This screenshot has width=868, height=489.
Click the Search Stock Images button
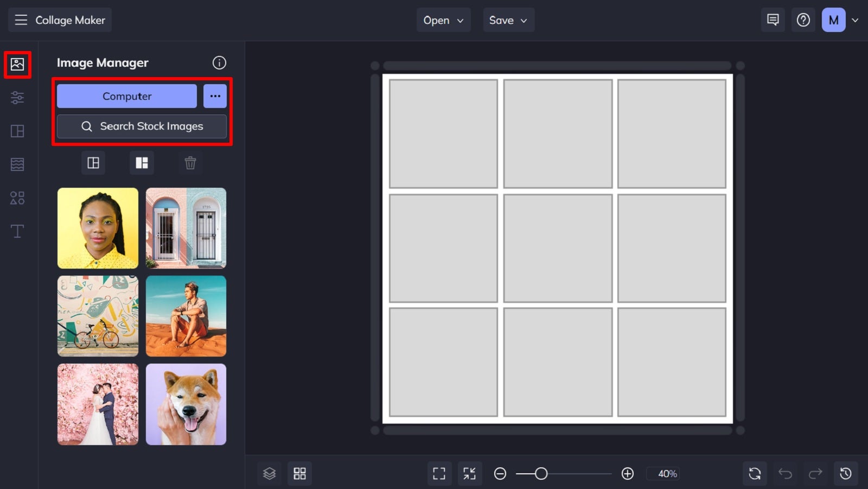click(x=141, y=126)
